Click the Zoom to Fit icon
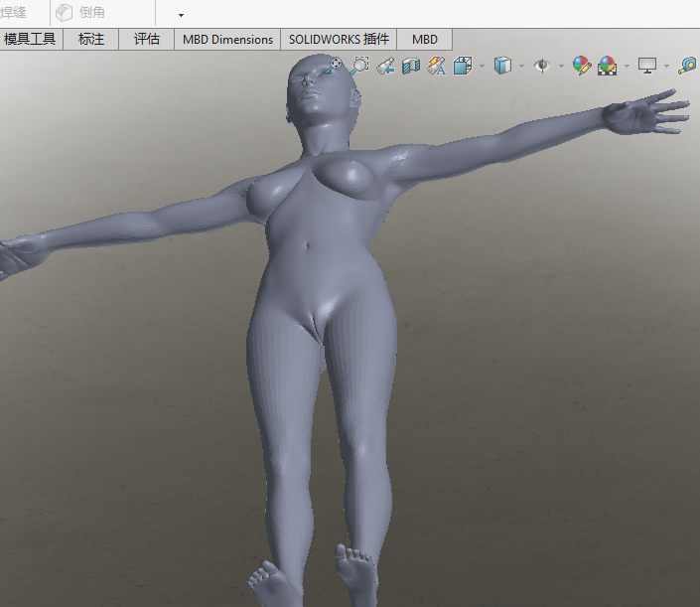 (336, 66)
